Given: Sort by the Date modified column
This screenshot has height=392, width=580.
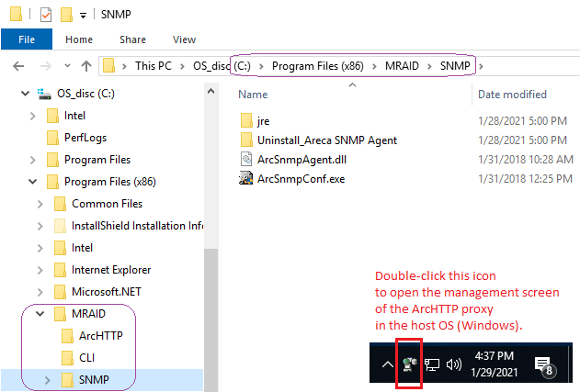Looking at the screenshot, I should [512, 95].
